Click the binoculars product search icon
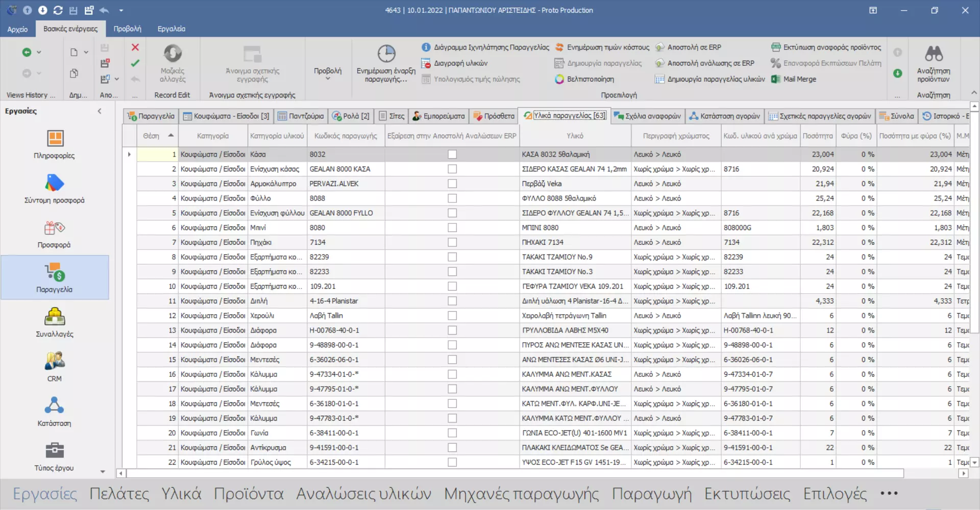This screenshot has width=980, height=510. point(933,54)
